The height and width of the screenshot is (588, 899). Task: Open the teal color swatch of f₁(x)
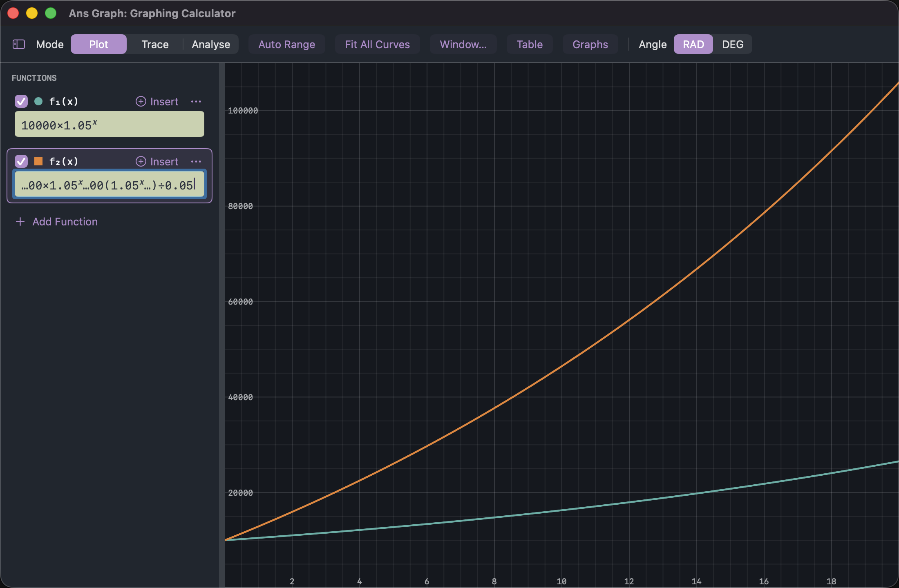click(x=38, y=101)
